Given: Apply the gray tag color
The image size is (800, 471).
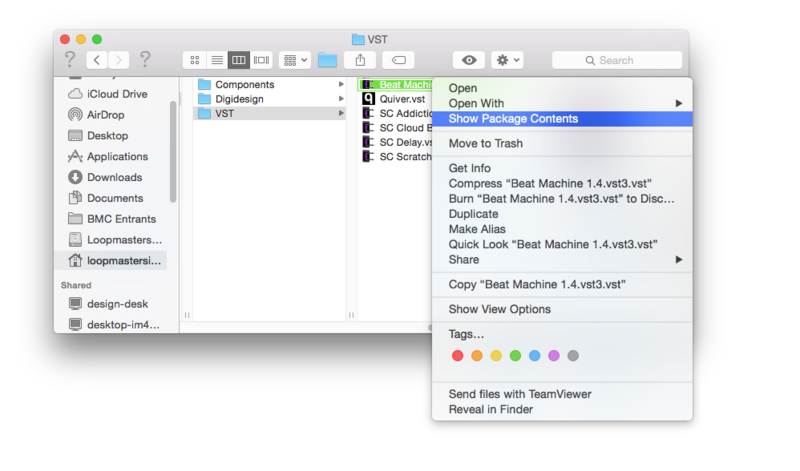Looking at the screenshot, I should [x=573, y=356].
